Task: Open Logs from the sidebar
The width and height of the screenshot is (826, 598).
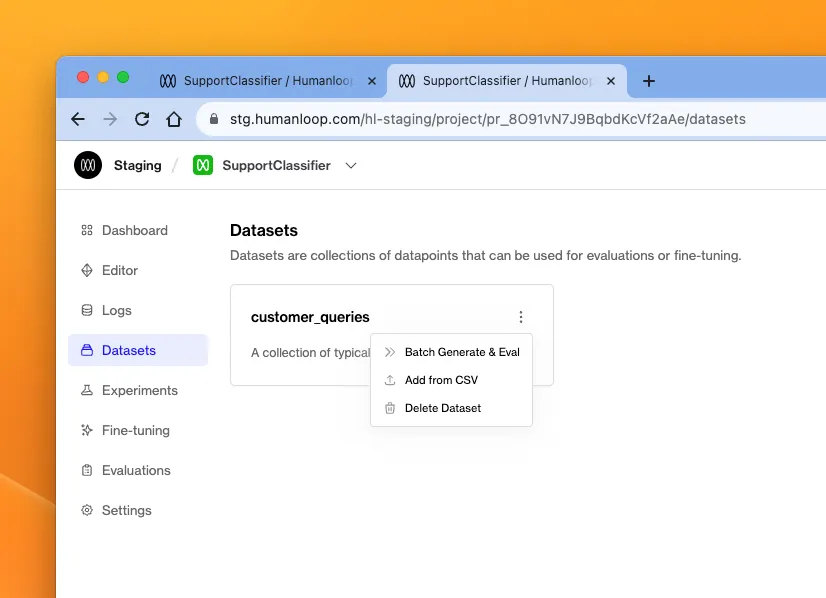Action: 138,310
